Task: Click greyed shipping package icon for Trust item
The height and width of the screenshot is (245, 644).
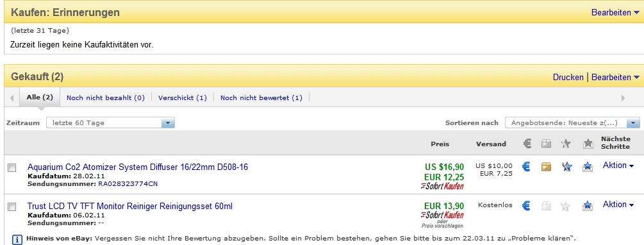Action: (546, 205)
